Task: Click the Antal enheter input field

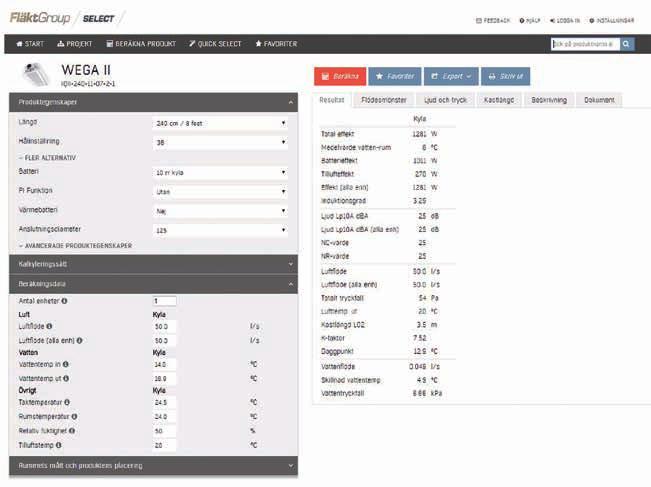Action: (x=164, y=301)
